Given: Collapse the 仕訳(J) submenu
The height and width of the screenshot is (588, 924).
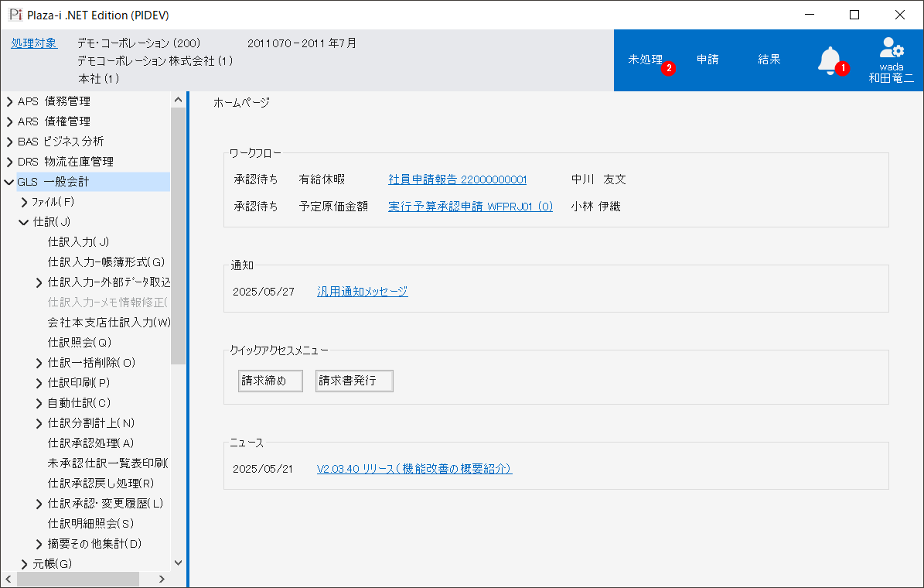Looking at the screenshot, I should [24, 222].
